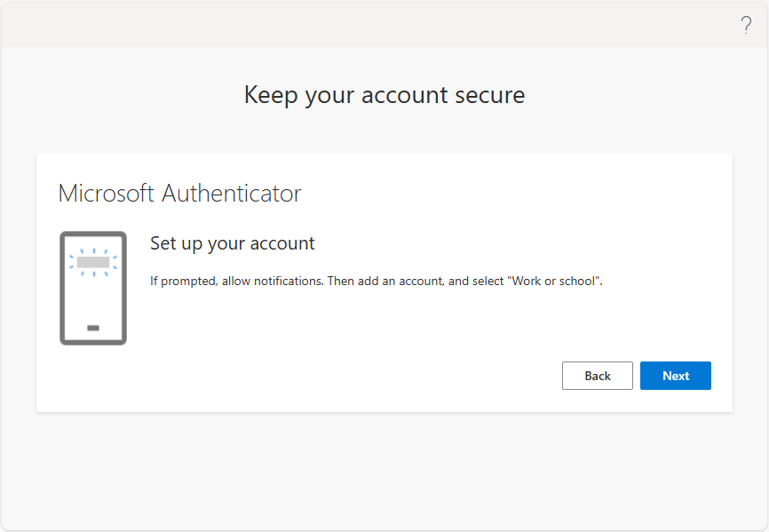This screenshot has height=532, width=769.
Task: Click the blank gray area below the card
Action: pos(384,471)
